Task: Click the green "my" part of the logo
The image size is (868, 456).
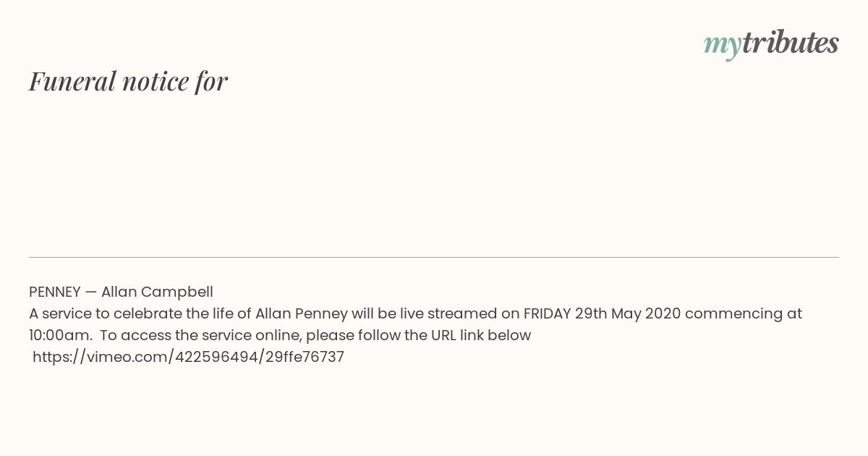Action: (723, 46)
